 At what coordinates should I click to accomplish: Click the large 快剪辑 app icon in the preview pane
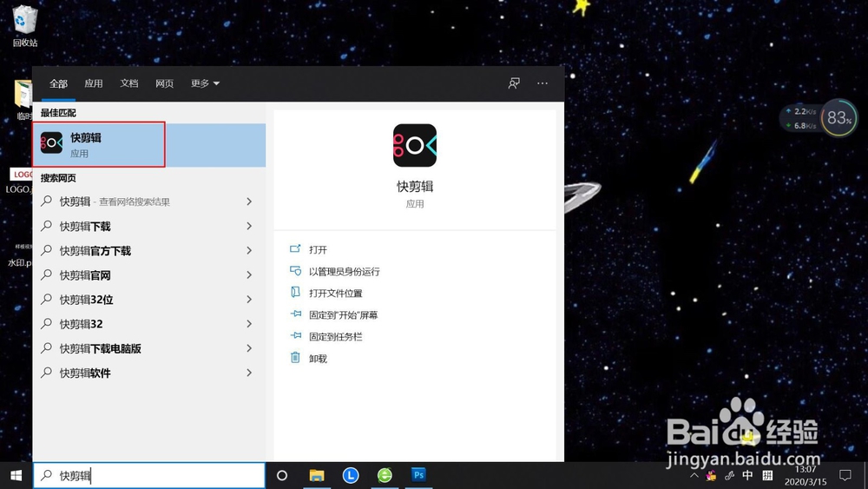pos(415,145)
